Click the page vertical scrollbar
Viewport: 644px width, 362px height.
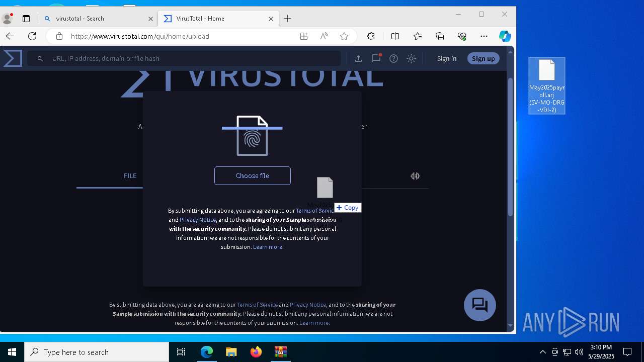tap(511, 146)
